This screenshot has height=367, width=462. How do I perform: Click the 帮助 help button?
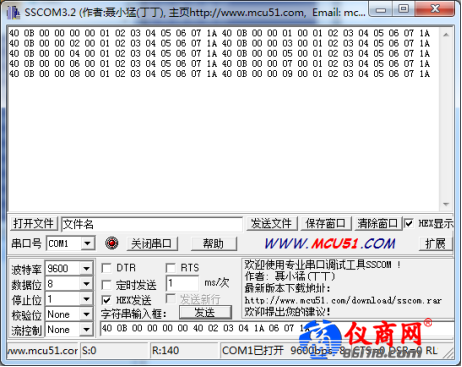tap(213, 244)
